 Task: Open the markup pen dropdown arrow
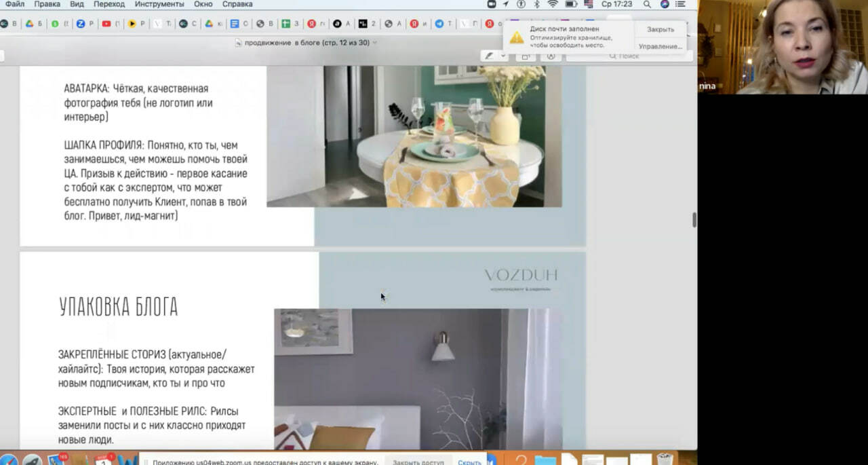[502, 56]
